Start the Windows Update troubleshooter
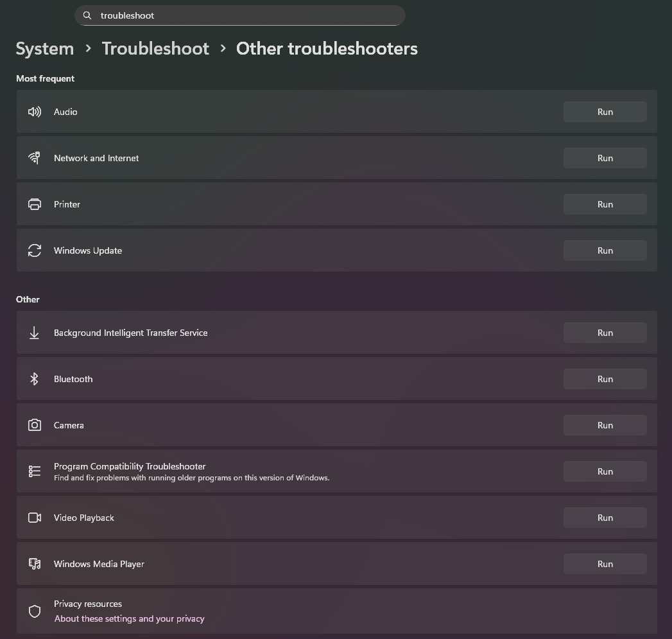 click(x=605, y=250)
